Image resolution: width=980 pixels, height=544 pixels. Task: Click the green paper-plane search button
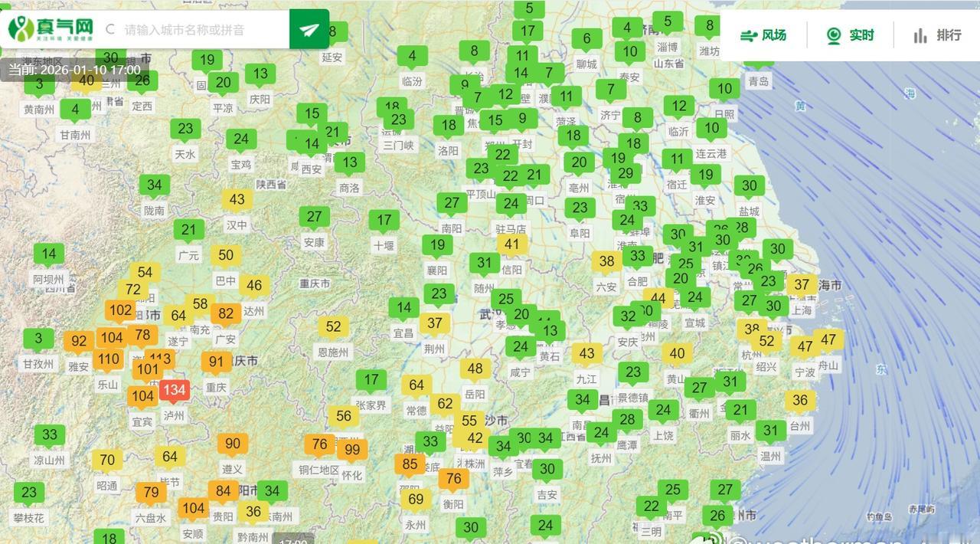pos(309,29)
